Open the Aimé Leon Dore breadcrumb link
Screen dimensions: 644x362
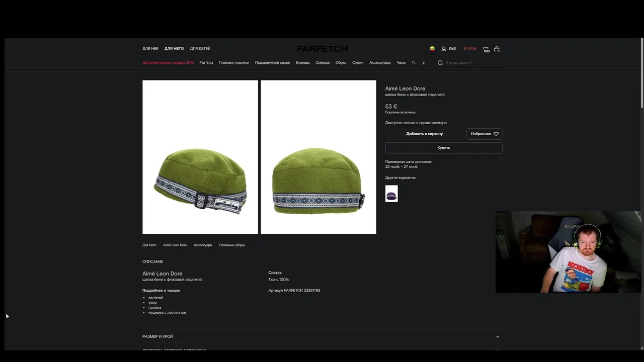click(x=175, y=245)
